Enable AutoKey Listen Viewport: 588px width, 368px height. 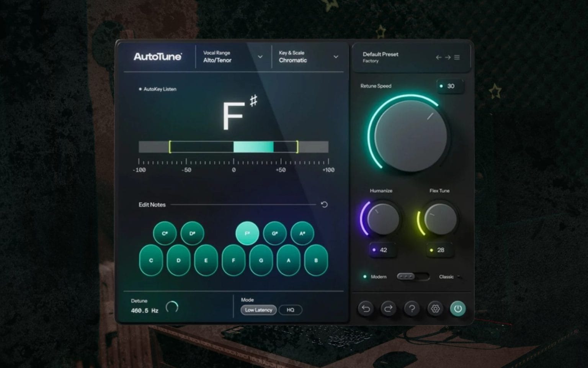[157, 89]
